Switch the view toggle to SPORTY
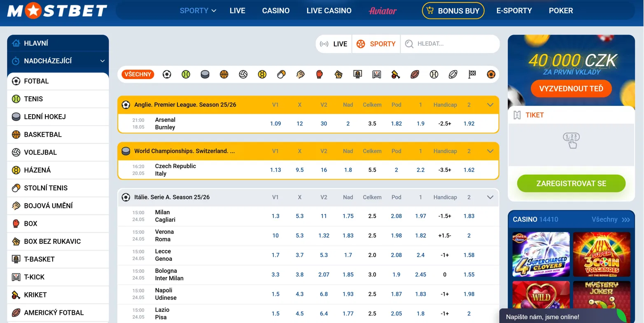The height and width of the screenshot is (323, 644). 376,44
